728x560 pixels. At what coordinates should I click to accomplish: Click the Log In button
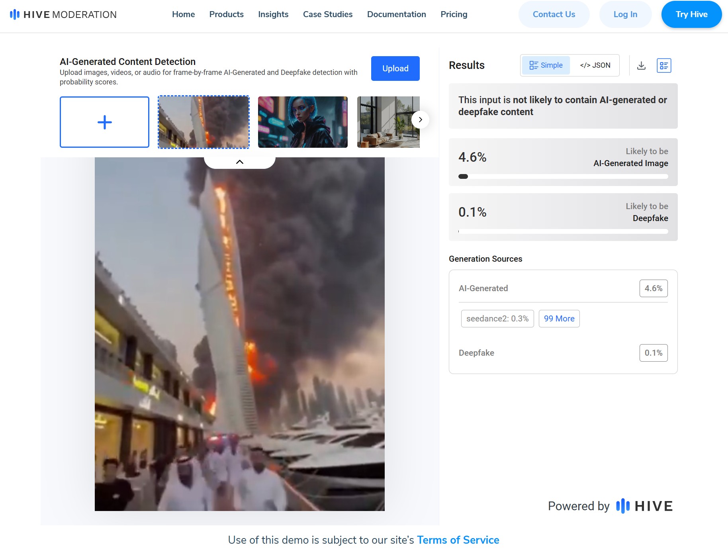(x=625, y=14)
